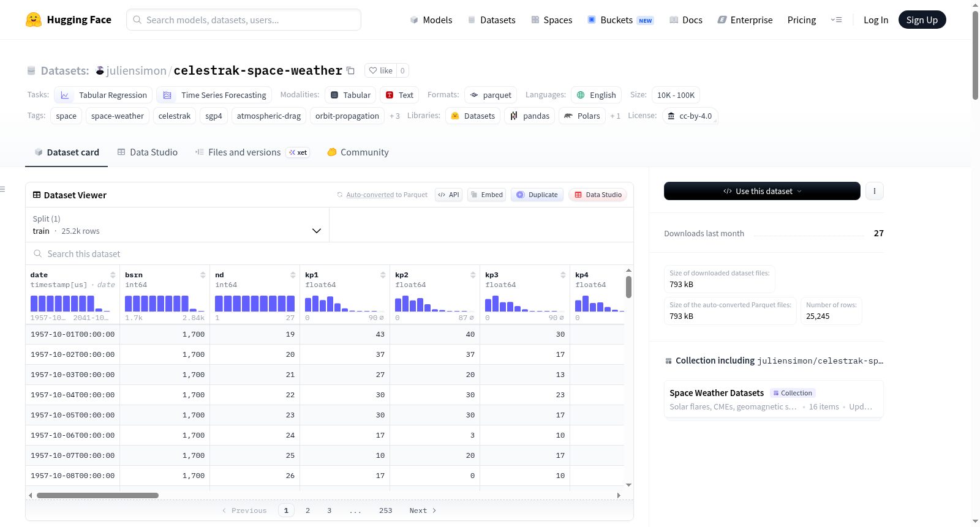Click the English language tag
Viewport: 980px width, 527px height.
(x=596, y=95)
